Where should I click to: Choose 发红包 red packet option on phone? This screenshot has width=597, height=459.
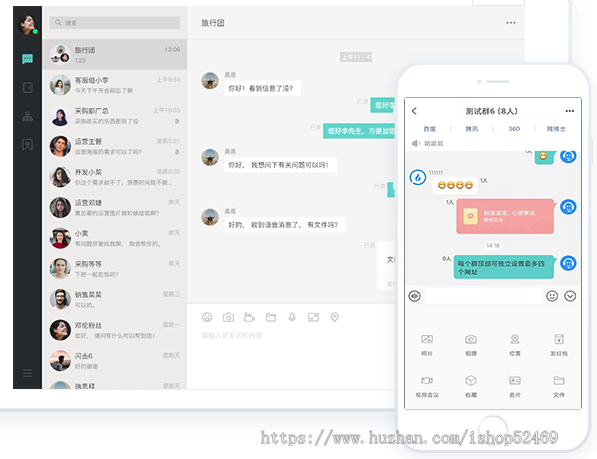click(559, 345)
